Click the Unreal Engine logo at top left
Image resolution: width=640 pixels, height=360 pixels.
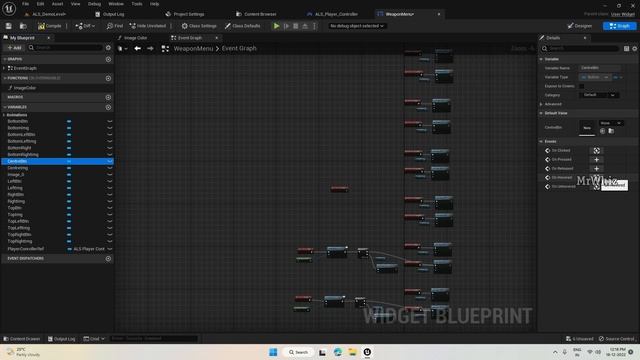(9, 9)
